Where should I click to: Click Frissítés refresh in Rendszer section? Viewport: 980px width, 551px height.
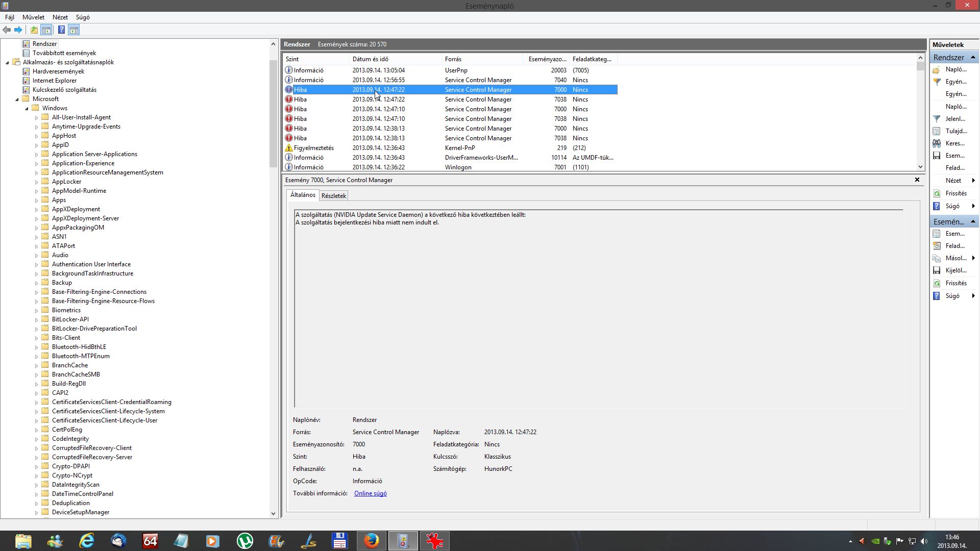click(955, 193)
